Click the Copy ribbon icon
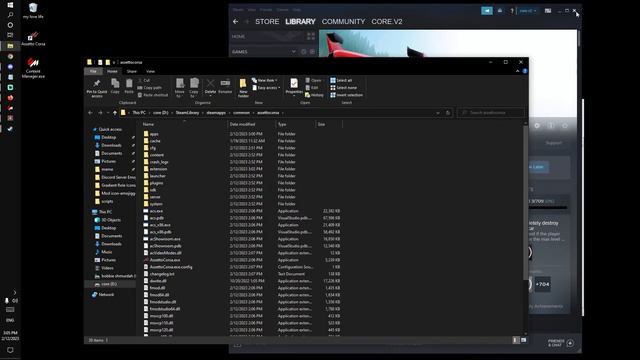This screenshot has width=640, height=360. [x=116, y=86]
